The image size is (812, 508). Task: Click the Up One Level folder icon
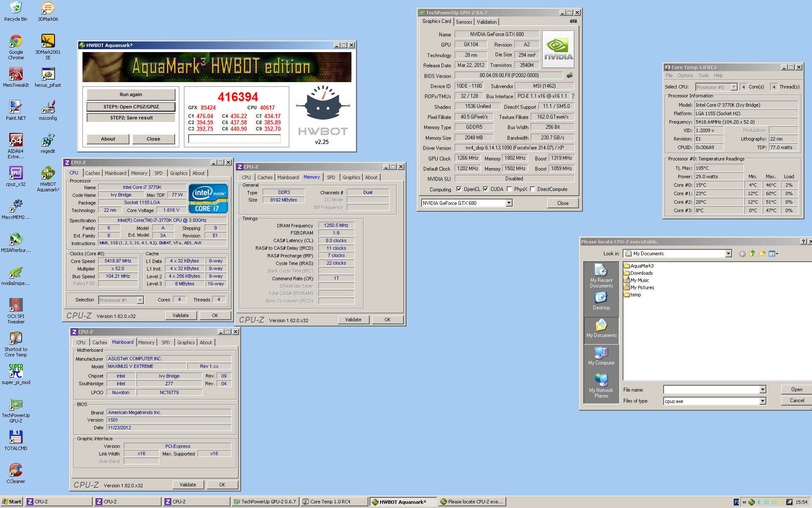[x=752, y=254]
